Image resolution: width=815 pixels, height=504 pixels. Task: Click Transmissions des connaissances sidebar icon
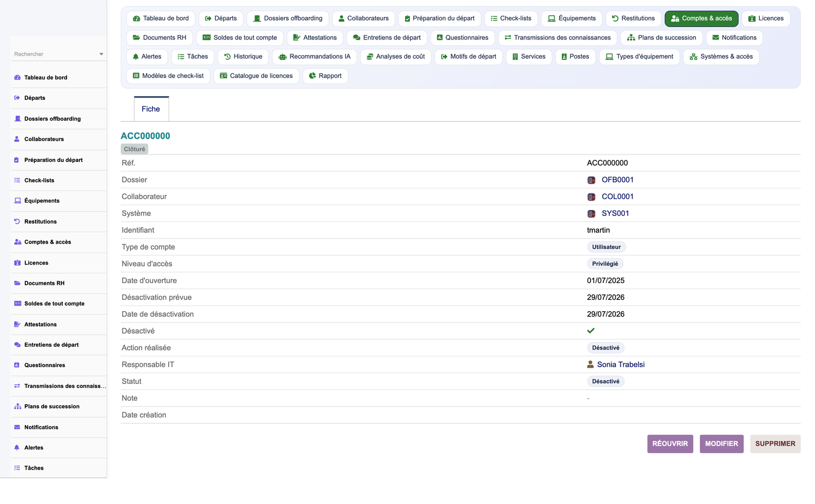[17, 386]
